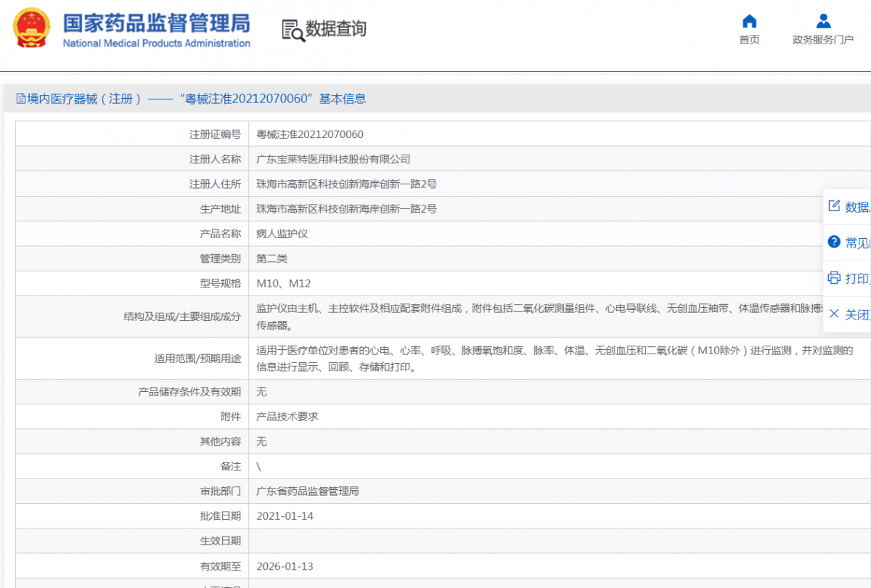
Task: Click the 产品技术要求 attachment value
Action: (287, 417)
